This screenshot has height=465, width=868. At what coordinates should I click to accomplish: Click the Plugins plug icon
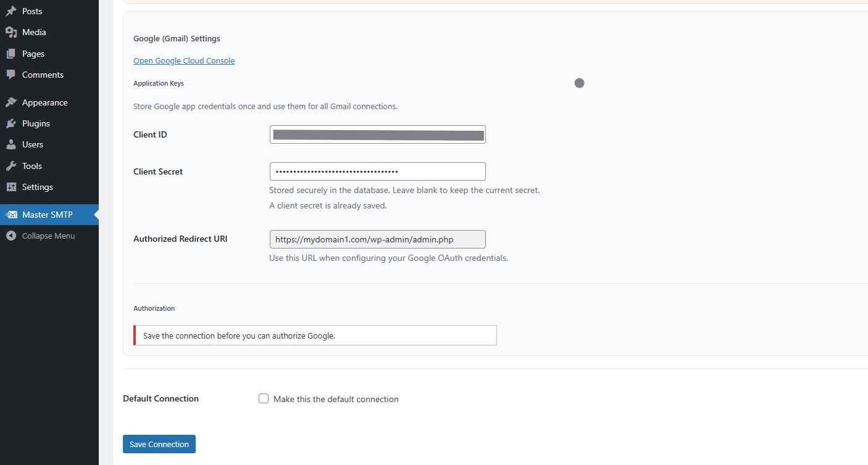point(10,123)
